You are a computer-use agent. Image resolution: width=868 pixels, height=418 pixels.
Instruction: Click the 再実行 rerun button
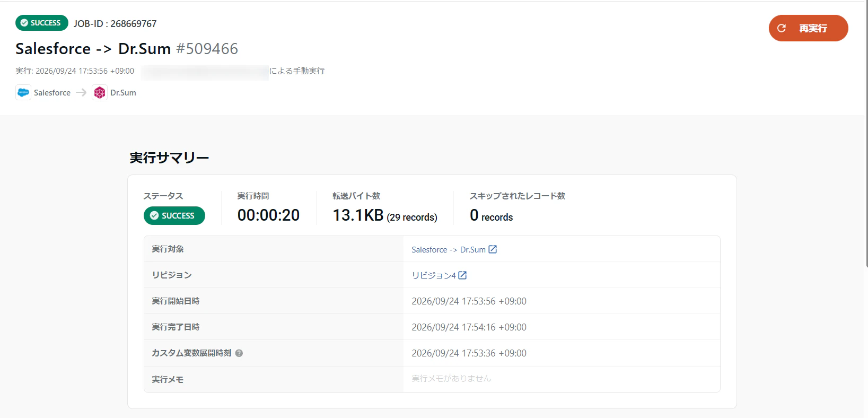tap(808, 28)
